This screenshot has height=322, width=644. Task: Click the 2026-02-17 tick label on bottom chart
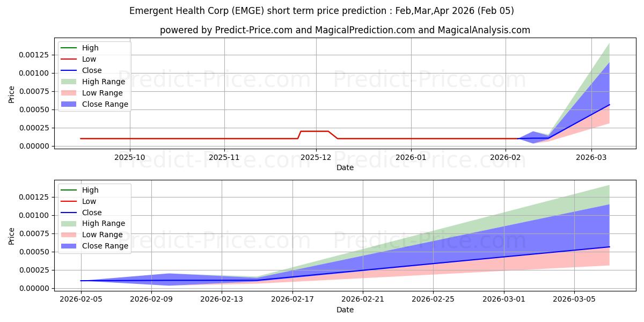tap(292, 299)
